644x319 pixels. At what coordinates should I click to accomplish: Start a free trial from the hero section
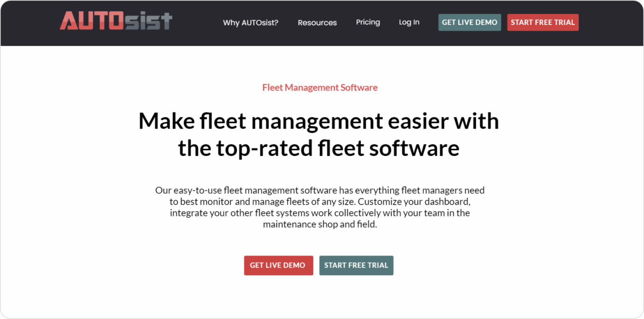pos(356,265)
